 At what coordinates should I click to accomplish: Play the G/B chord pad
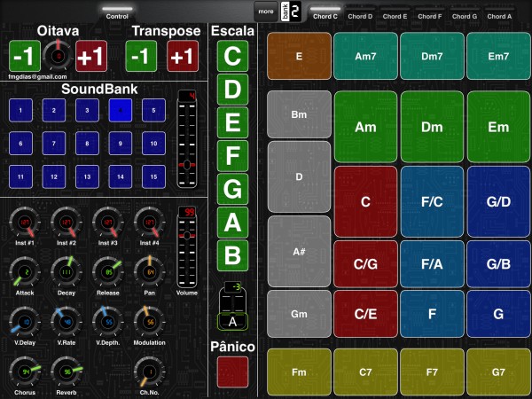pos(498,264)
